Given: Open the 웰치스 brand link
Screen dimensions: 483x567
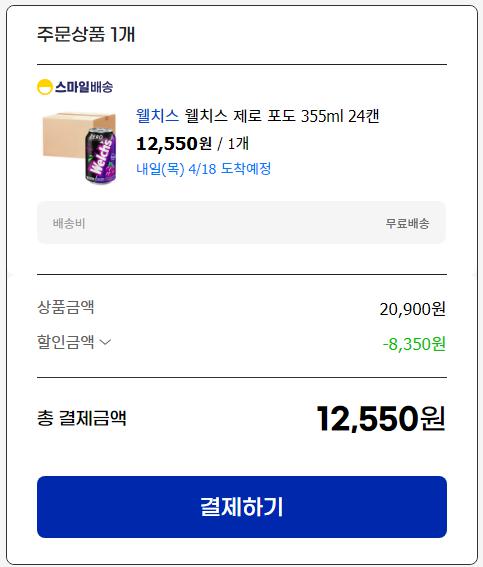Looking at the screenshot, I should (157, 116).
